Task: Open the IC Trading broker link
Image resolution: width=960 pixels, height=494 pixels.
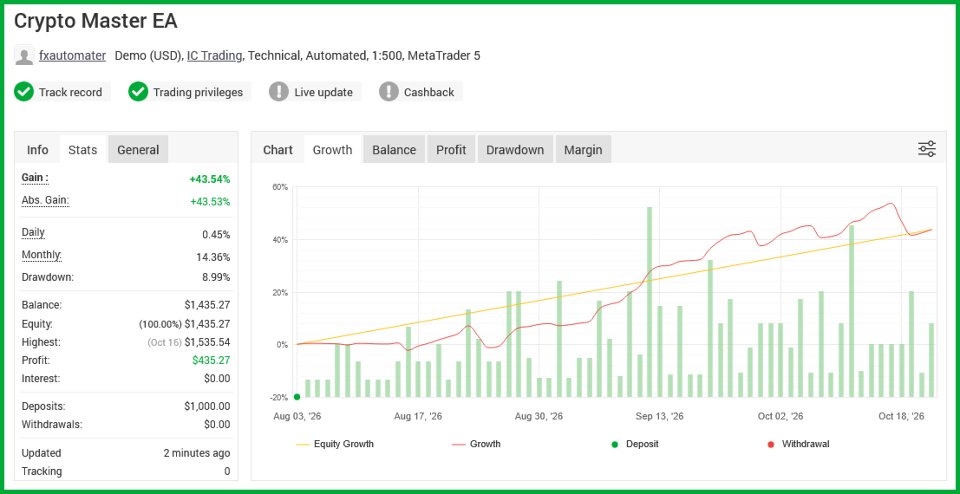Action: point(214,56)
